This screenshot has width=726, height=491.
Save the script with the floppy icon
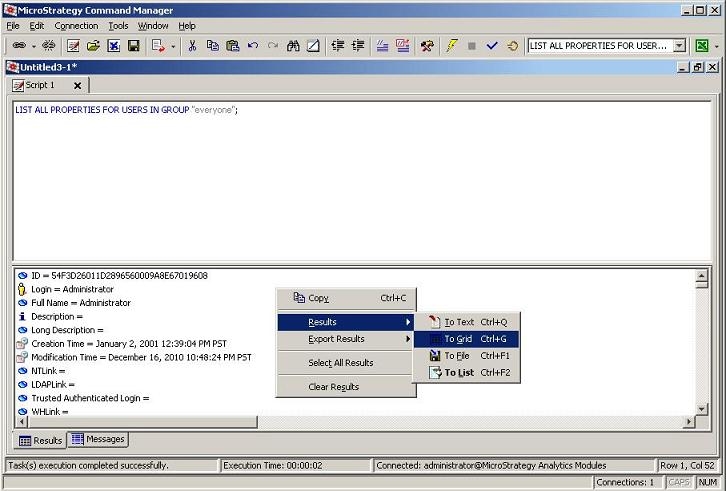(x=134, y=45)
